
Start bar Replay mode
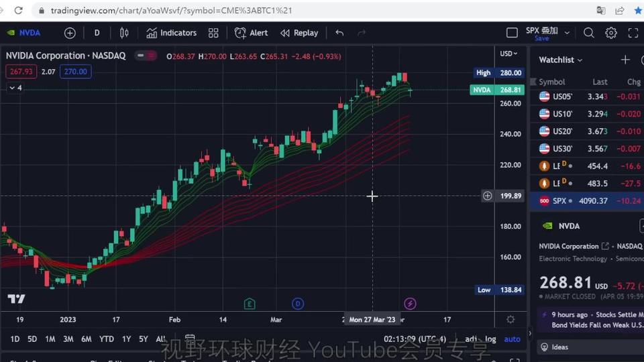point(299,33)
